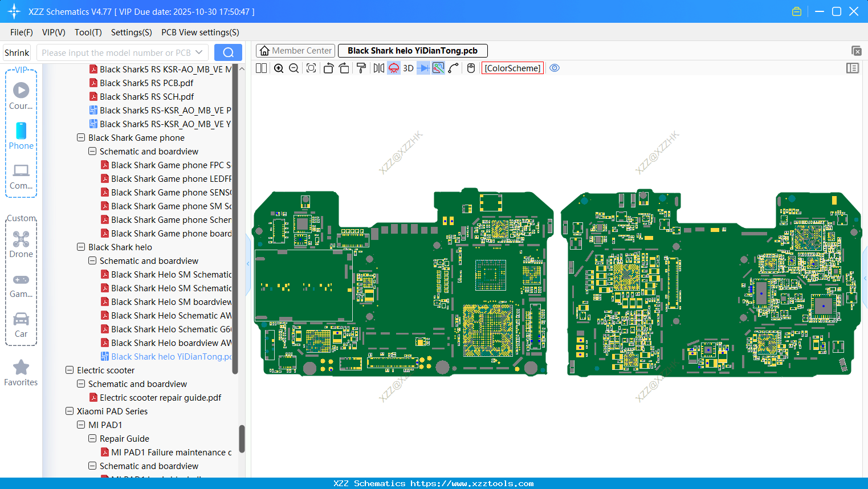Viewport: 868px width, 489px height.
Task: Collapse the Black Shark helo folder
Action: tap(81, 247)
